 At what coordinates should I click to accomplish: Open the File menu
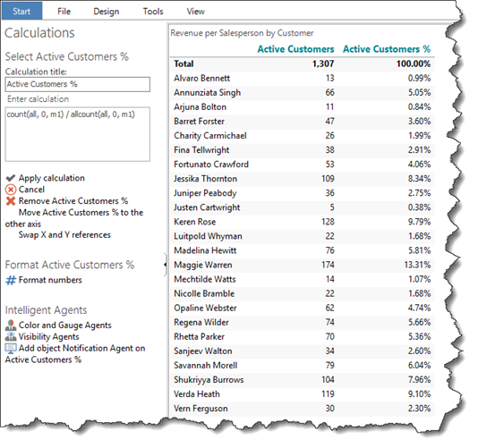[x=64, y=12]
